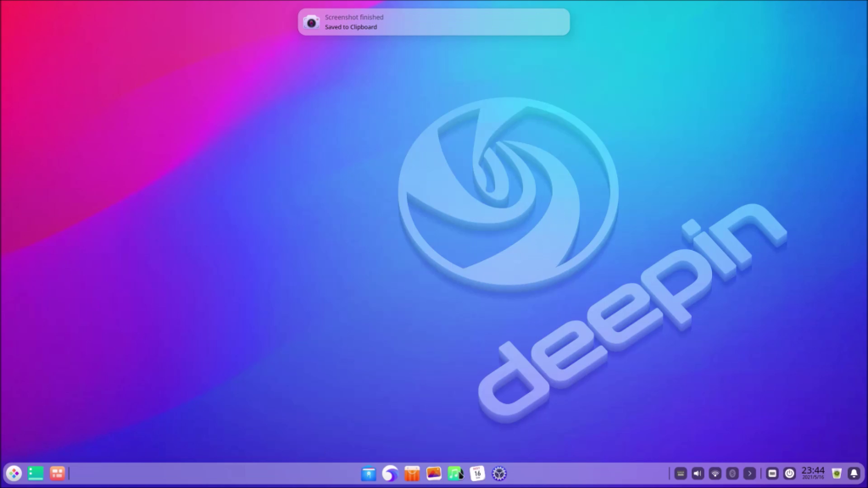Screen dimensions: 868x488
Task: Open Multitasking View from the dock
Action: [58, 474]
